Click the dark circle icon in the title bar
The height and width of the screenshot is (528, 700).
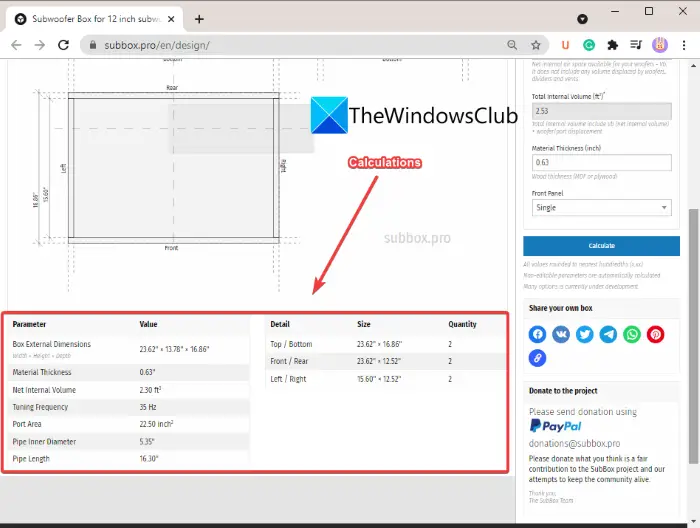582,19
